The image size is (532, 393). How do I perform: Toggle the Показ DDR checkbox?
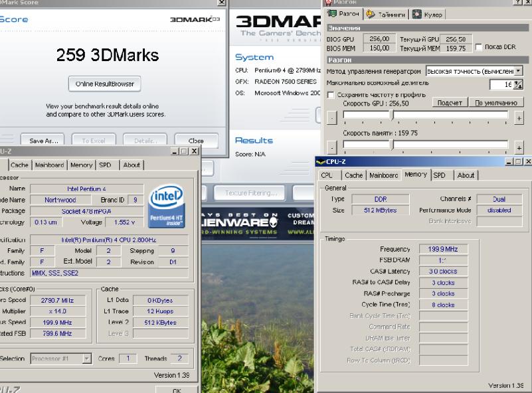point(478,47)
